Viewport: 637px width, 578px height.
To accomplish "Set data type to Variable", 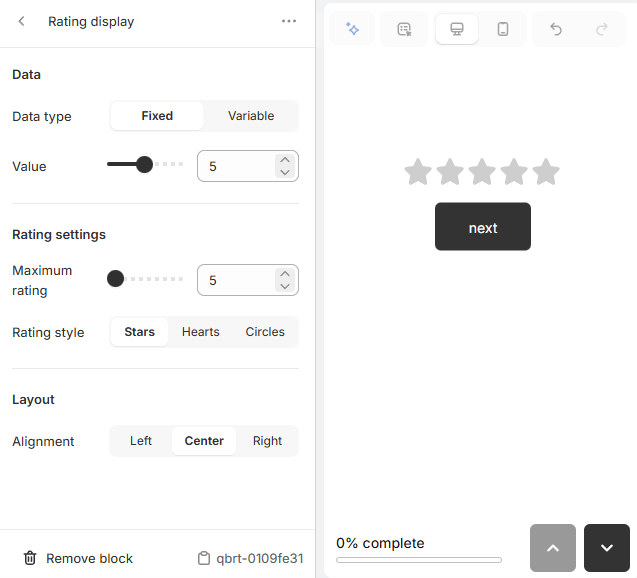I will [251, 116].
